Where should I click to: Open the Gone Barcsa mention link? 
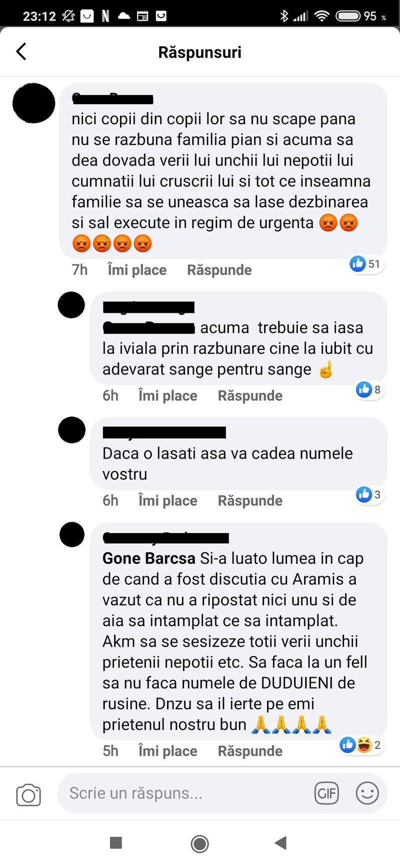click(149, 558)
